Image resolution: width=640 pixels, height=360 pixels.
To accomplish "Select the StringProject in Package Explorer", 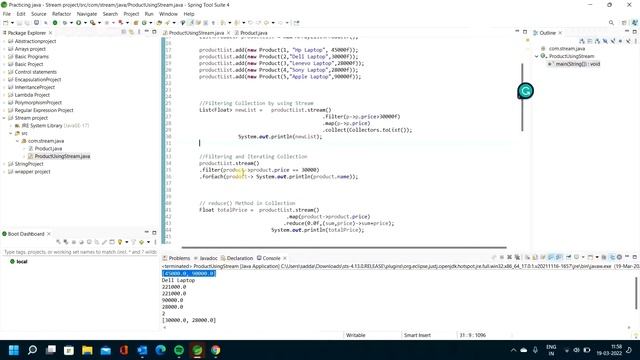I will (x=25, y=164).
